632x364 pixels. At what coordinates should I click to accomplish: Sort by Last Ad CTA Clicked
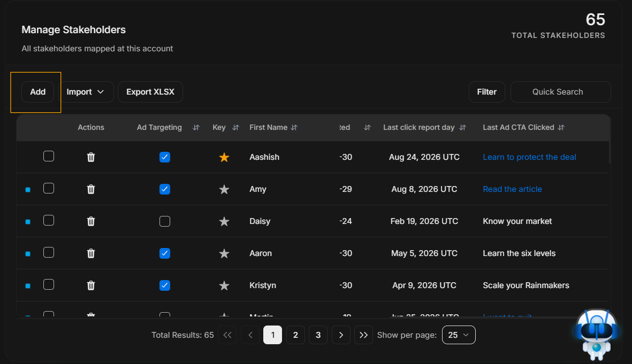[x=561, y=128]
